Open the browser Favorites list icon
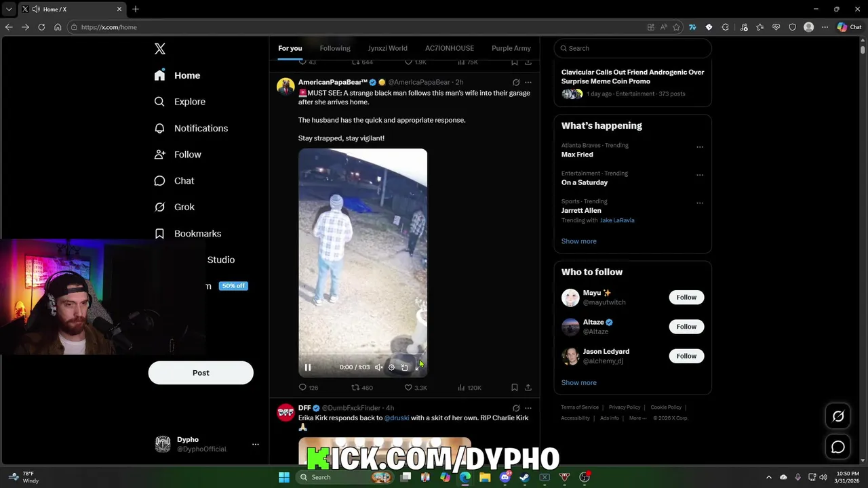This screenshot has width=868, height=488. (x=759, y=27)
